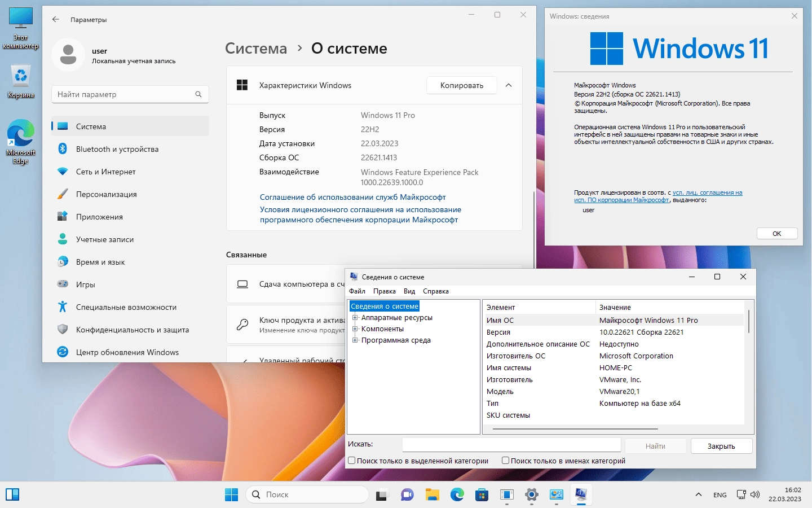Click the key icon beside 'Ключ продукта'
812x508 pixels.
[242, 325]
